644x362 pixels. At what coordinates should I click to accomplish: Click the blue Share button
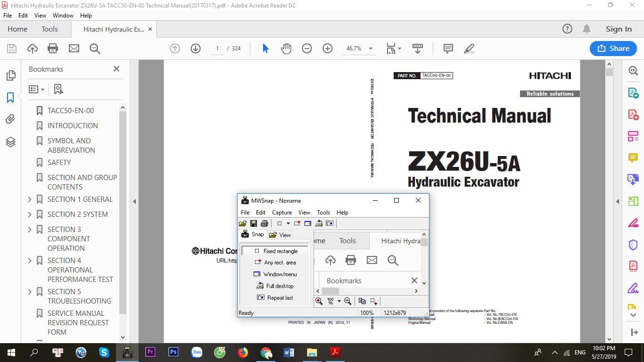(613, 49)
